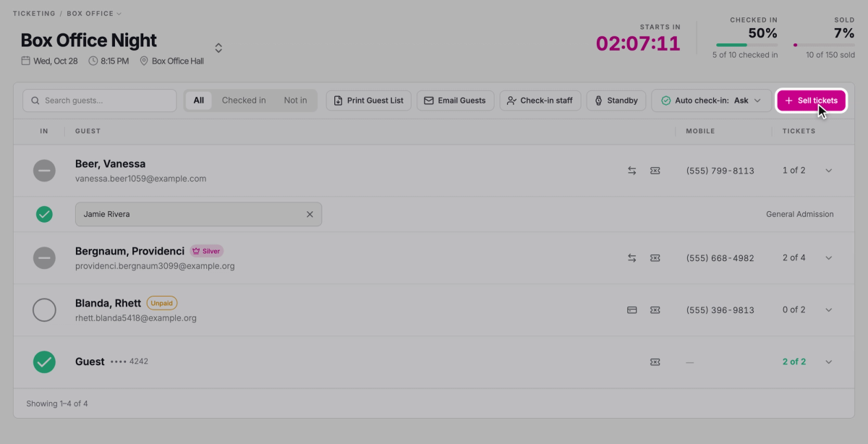Filter to Not in guests
The image size is (868, 444).
(x=295, y=101)
